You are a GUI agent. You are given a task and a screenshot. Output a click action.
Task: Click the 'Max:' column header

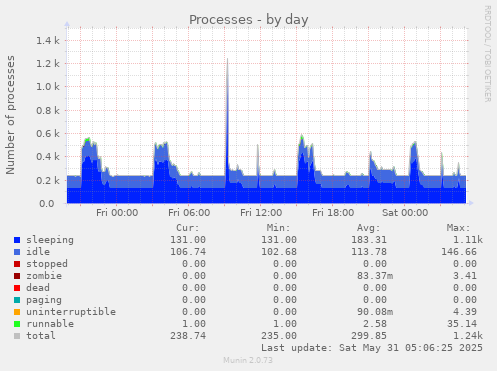tap(458, 228)
